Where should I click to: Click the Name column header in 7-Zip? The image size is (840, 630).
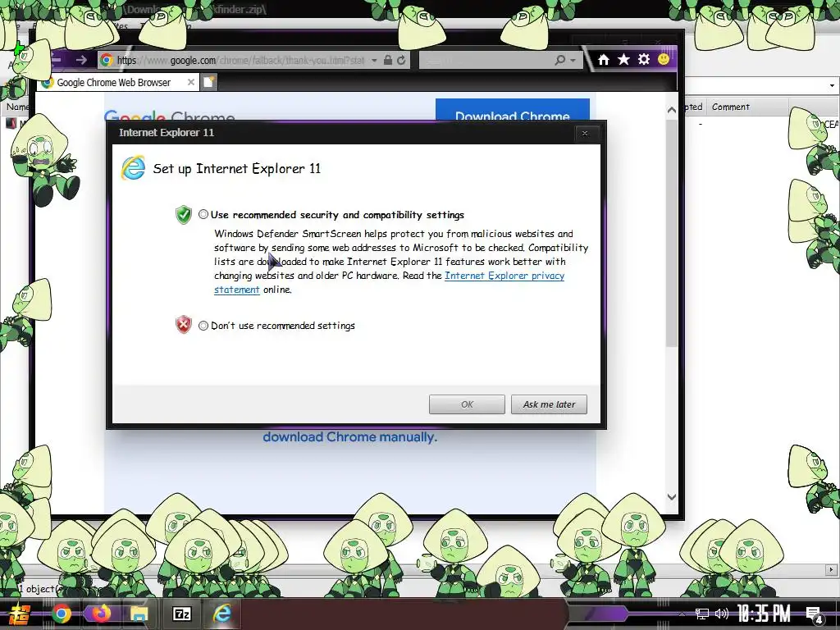pyautogui.click(x=18, y=107)
